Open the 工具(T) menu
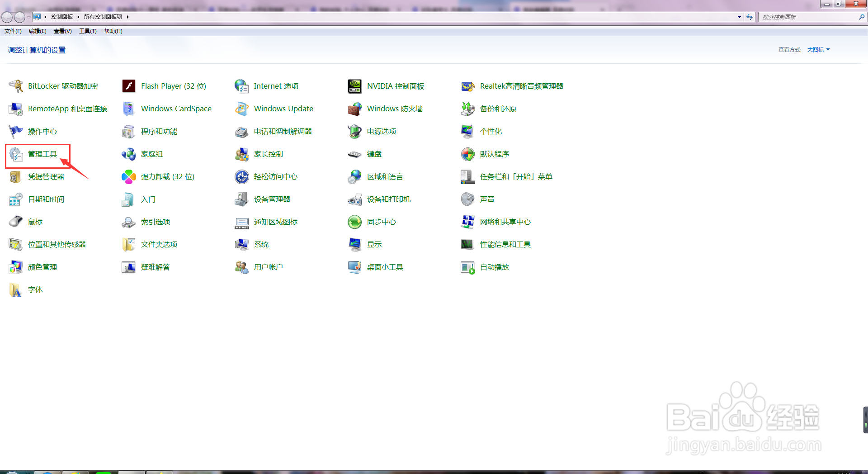The height and width of the screenshot is (474, 868). [88, 31]
